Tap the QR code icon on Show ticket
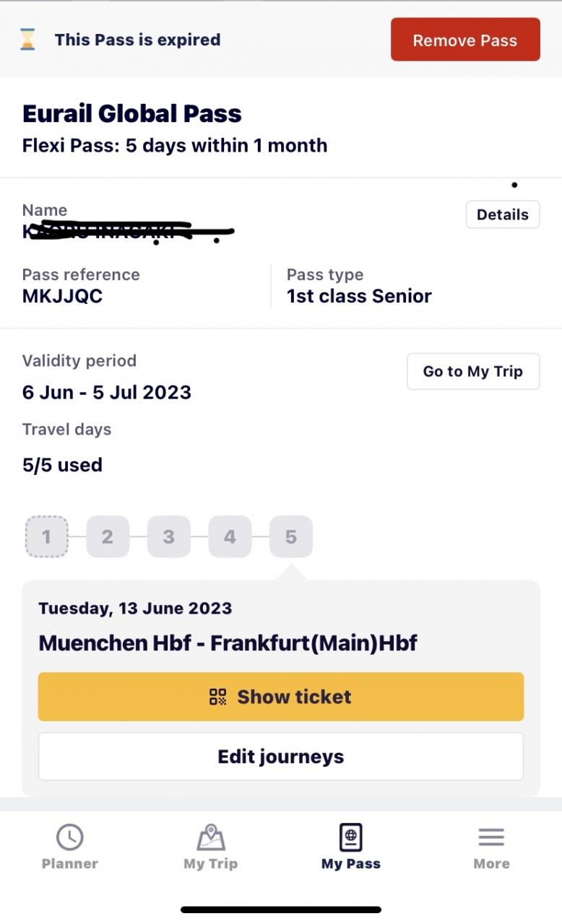The height and width of the screenshot is (924, 562). [218, 697]
